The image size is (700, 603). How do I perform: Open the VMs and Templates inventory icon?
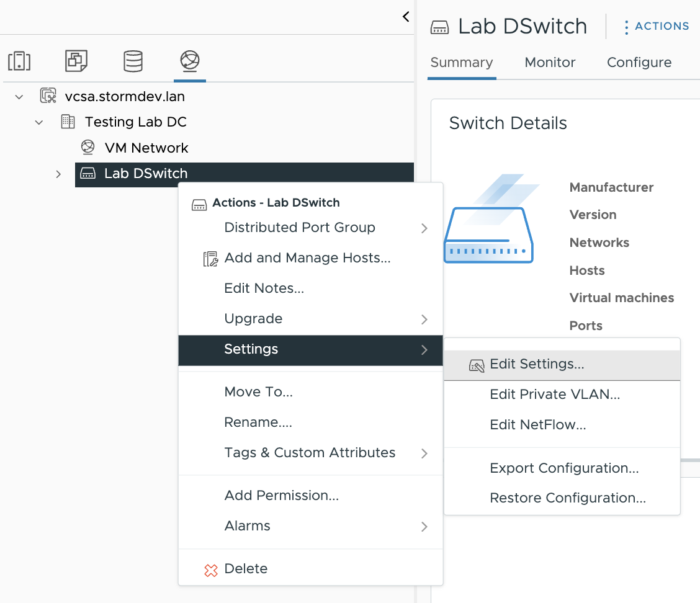(x=76, y=61)
